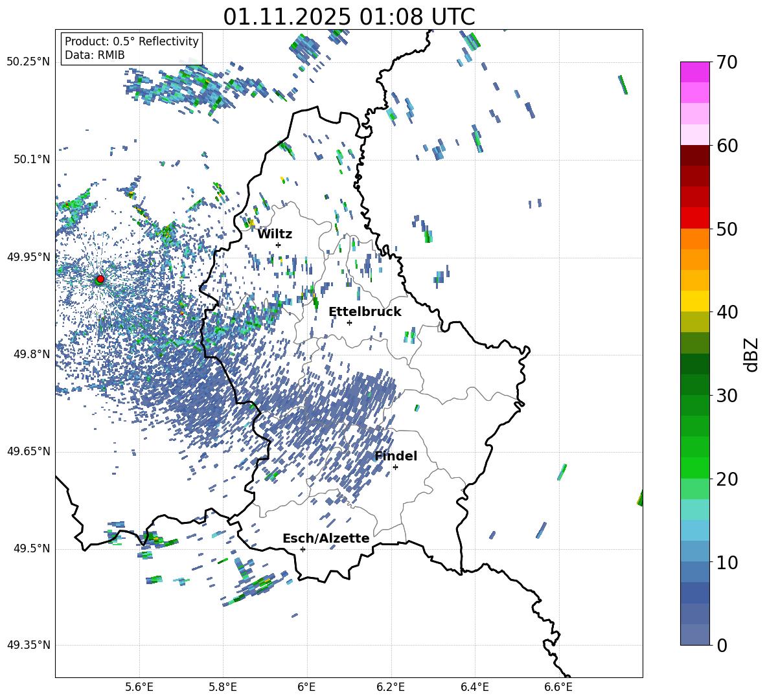
Task: Click the Ettelbruck station cross marker
Action: (x=349, y=322)
